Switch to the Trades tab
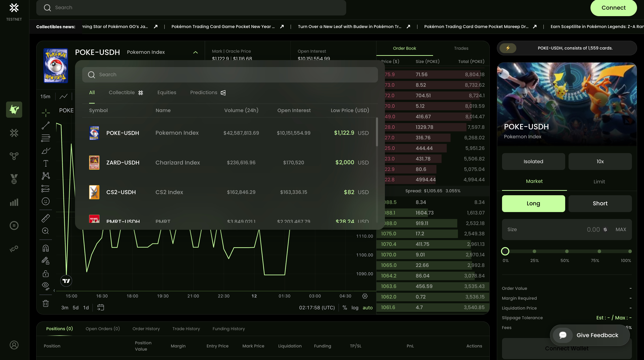644x360 pixels. click(x=461, y=48)
